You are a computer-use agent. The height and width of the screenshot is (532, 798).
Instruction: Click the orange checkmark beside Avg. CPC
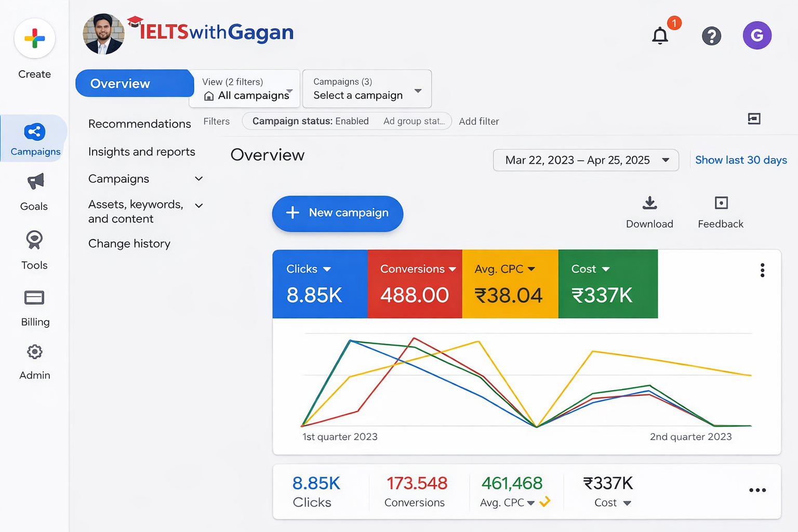pos(544,501)
